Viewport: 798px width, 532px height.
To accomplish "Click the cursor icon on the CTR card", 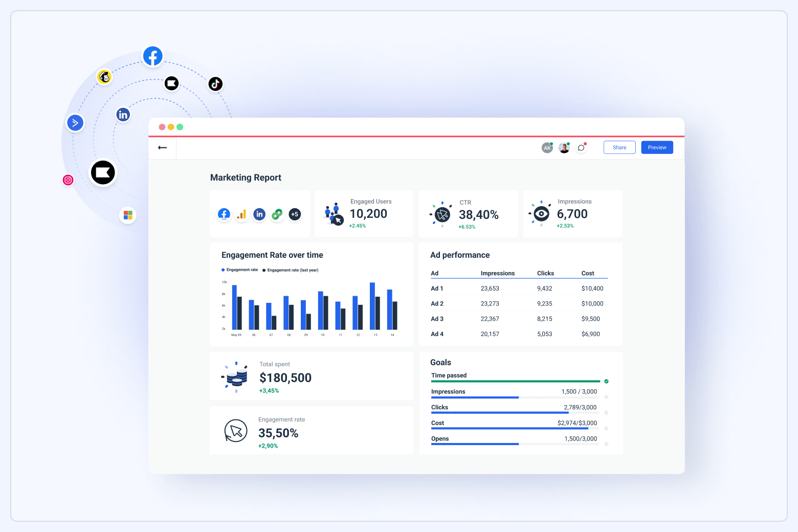I will pyautogui.click(x=441, y=214).
